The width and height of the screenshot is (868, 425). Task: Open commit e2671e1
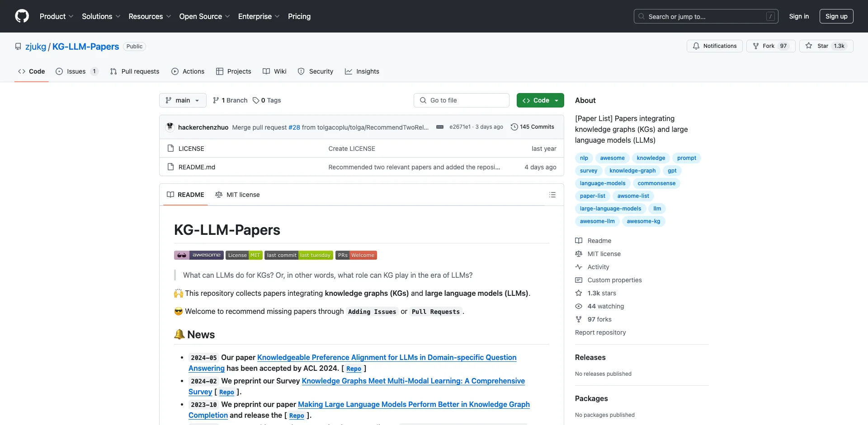click(460, 127)
